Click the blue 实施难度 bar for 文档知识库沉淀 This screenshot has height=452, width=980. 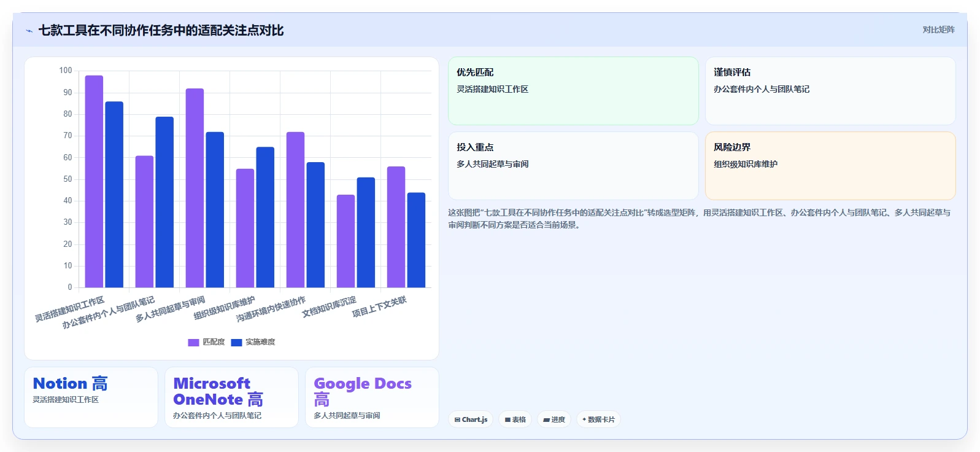click(366, 232)
